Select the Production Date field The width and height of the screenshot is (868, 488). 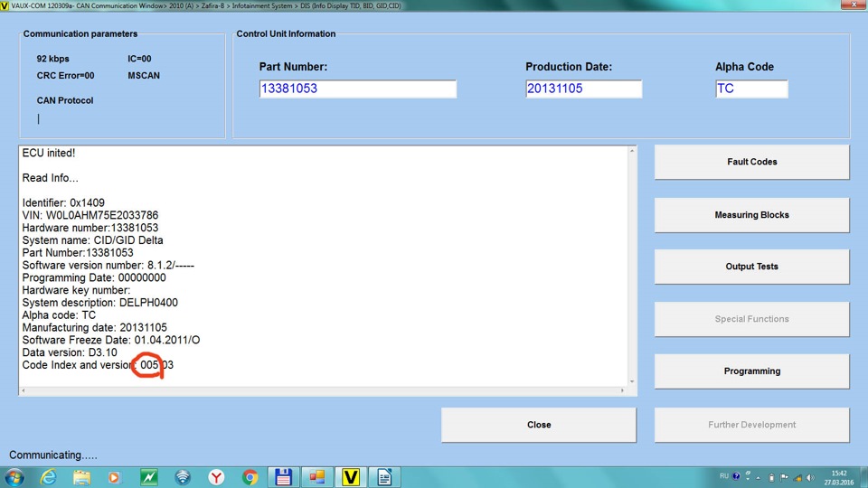[x=583, y=89]
